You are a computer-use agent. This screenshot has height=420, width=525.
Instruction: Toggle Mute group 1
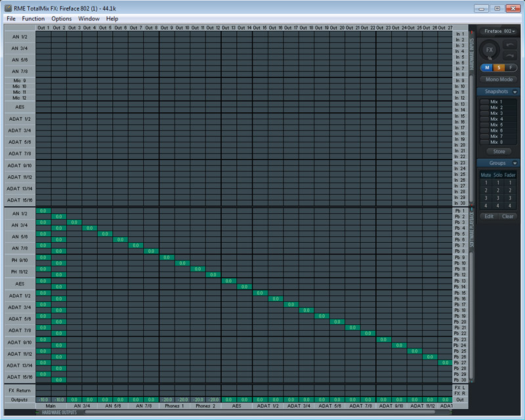point(486,182)
